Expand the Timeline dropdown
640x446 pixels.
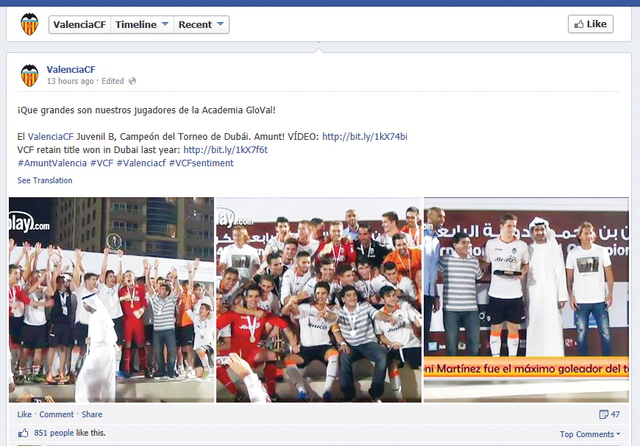coord(142,24)
